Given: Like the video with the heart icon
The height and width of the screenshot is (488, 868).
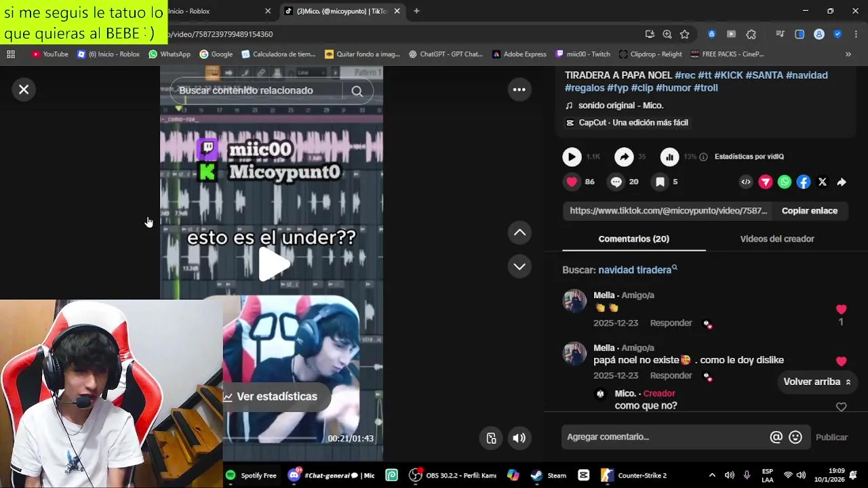Looking at the screenshot, I should [x=572, y=182].
